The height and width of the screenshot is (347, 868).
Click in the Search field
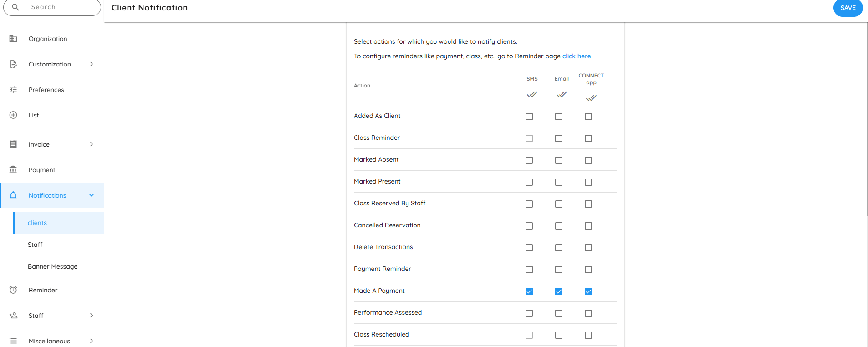pyautogui.click(x=59, y=7)
